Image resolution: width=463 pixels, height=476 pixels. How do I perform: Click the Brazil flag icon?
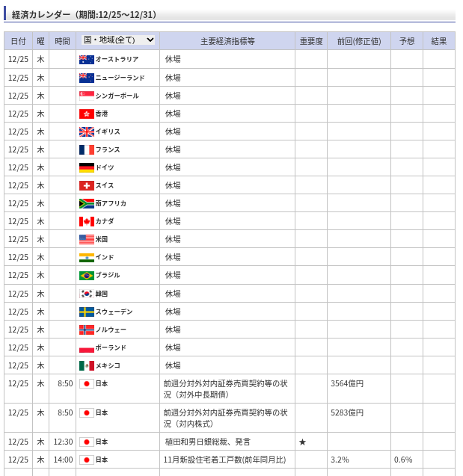click(x=87, y=275)
